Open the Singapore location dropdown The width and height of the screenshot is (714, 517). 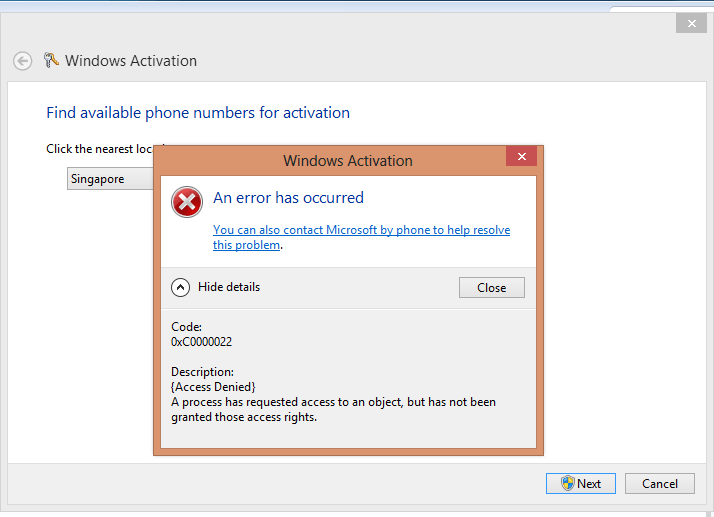pyautogui.click(x=110, y=179)
